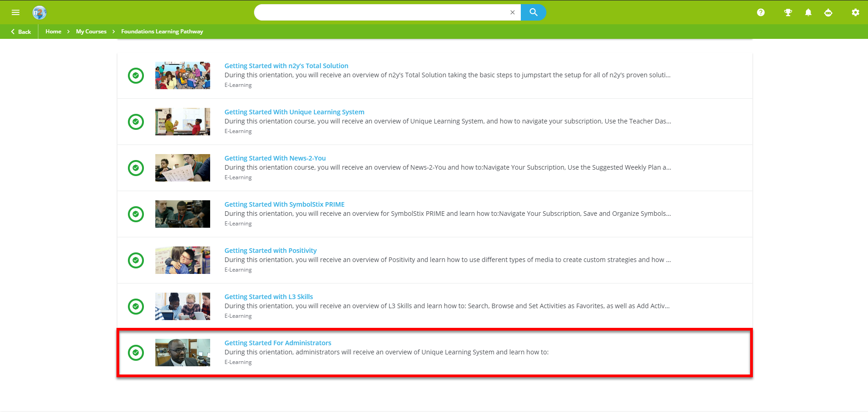The image size is (868, 412).
Task: Click the Positivity description about custom strategies
Action: click(x=448, y=260)
